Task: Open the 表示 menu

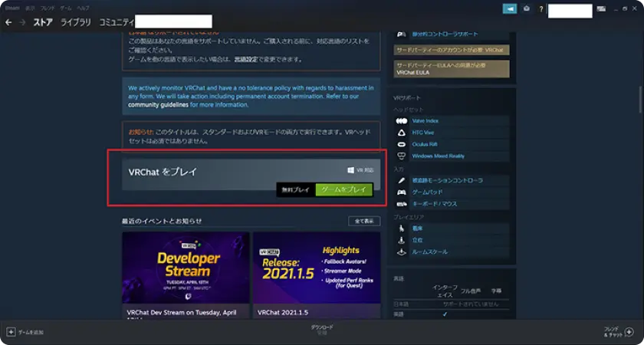Action: pyautogui.click(x=30, y=8)
